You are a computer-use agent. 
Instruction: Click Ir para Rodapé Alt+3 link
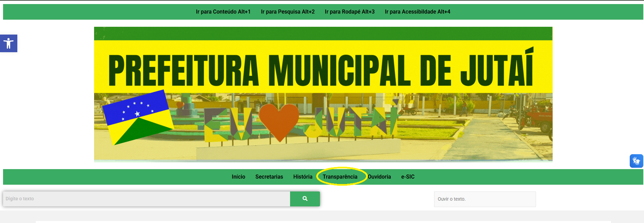click(350, 12)
